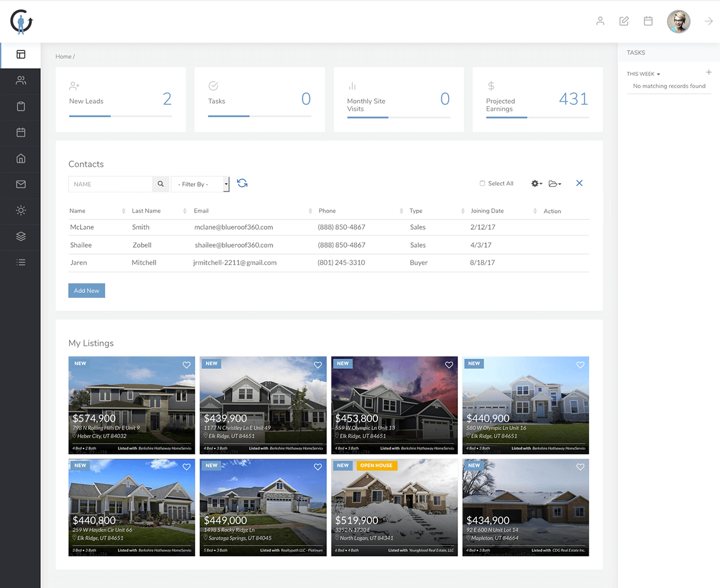Click the calendar icon in left sidebar
This screenshot has width=720, height=588.
[21, 132]
